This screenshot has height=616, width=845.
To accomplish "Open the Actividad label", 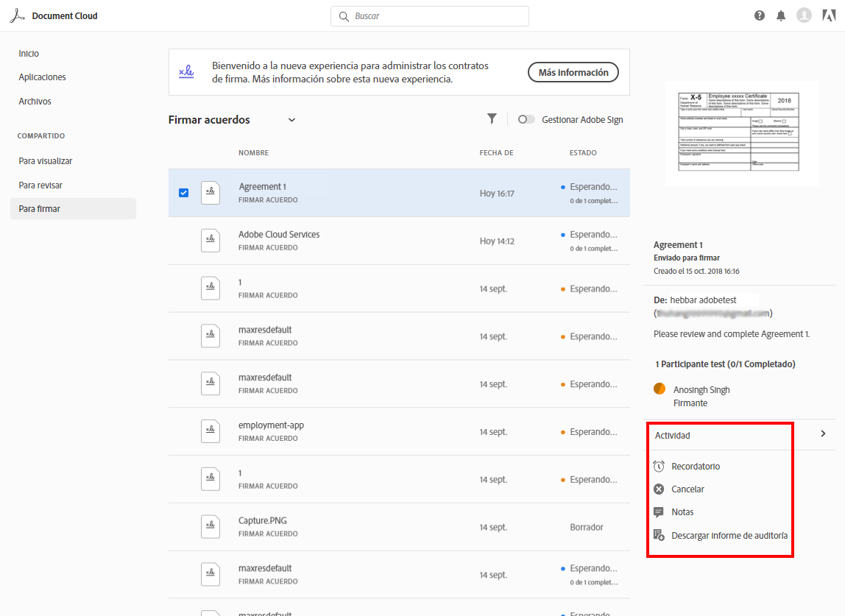I will (672, 436).
